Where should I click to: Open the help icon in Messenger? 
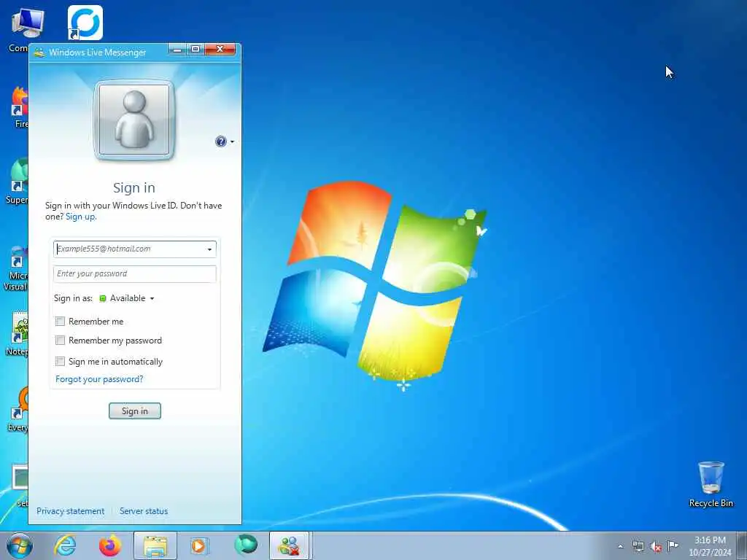[221, 141]
